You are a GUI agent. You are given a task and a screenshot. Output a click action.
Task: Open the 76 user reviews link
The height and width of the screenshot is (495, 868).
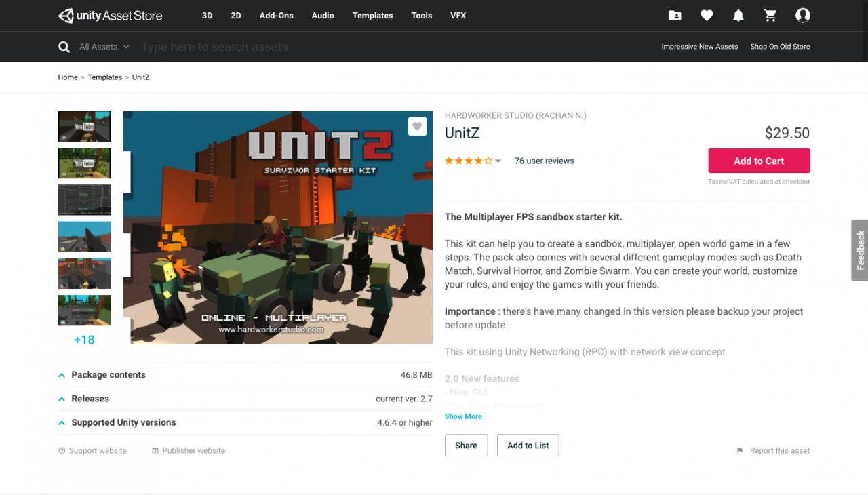click(545, 161)
